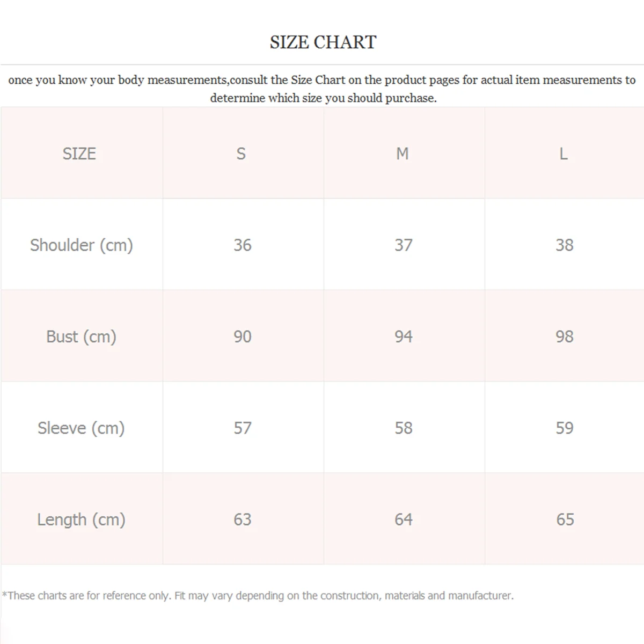Click shoulder value 38 for size L
Viewport: 644px width, 644px height.
click(565, 245)
